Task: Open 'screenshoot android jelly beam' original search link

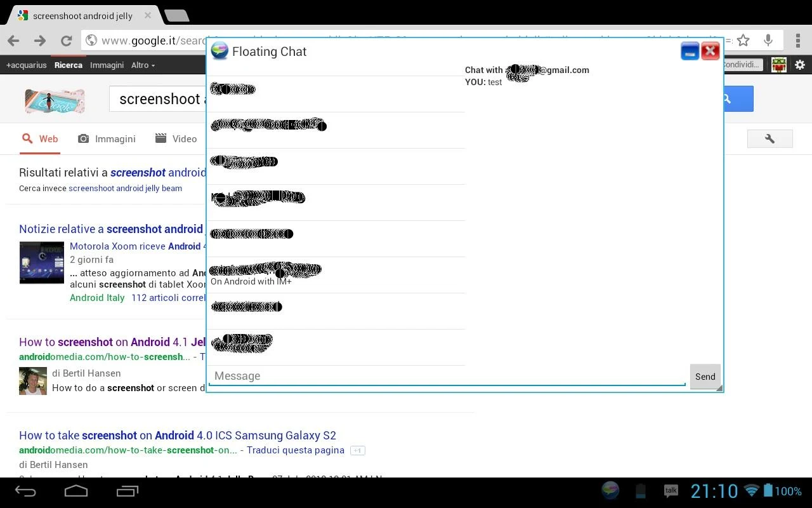Action: (x=125, y=189)
